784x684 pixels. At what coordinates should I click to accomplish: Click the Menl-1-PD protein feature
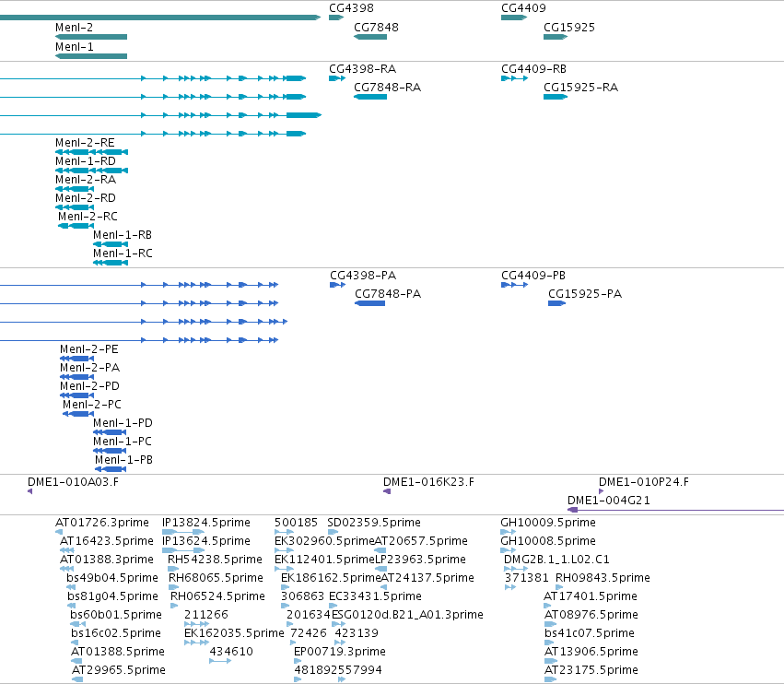tap(110, 432)
